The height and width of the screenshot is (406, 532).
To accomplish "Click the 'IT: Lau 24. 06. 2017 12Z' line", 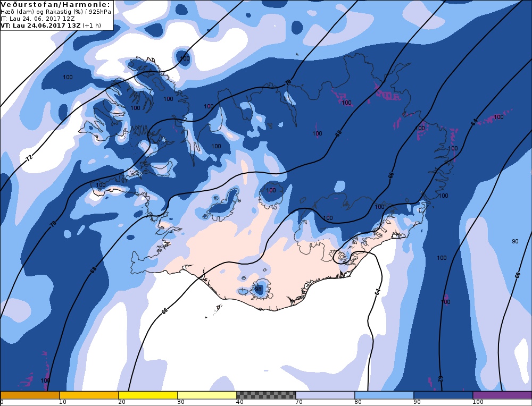I will point(38,19).
